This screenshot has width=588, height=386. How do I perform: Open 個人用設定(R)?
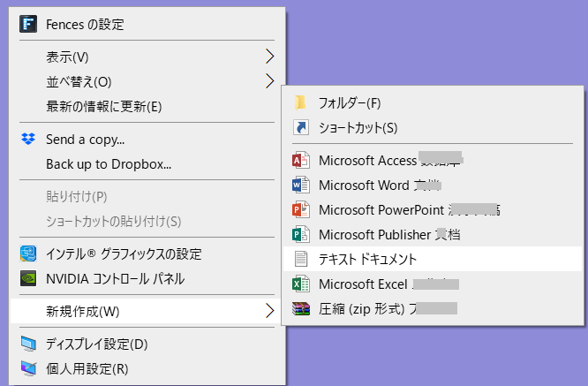[147, 368]
